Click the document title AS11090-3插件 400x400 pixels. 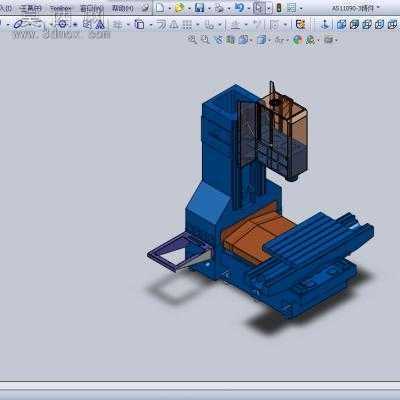click(353, 8)
